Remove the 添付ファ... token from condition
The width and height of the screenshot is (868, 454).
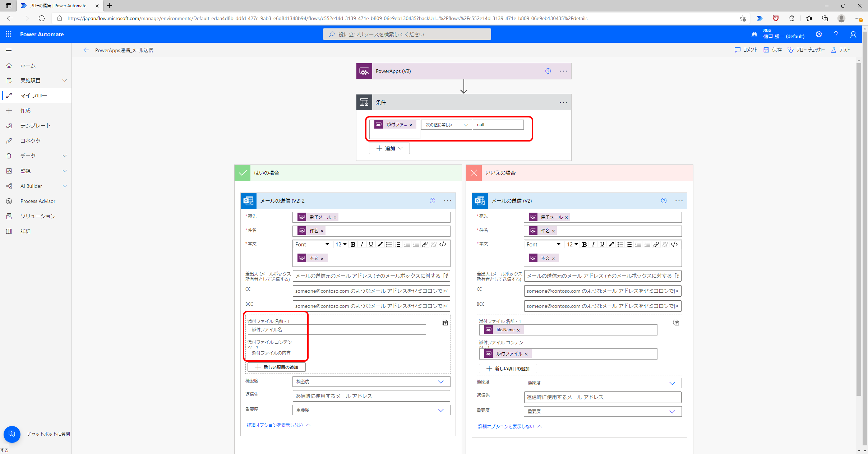pos(411,125)
